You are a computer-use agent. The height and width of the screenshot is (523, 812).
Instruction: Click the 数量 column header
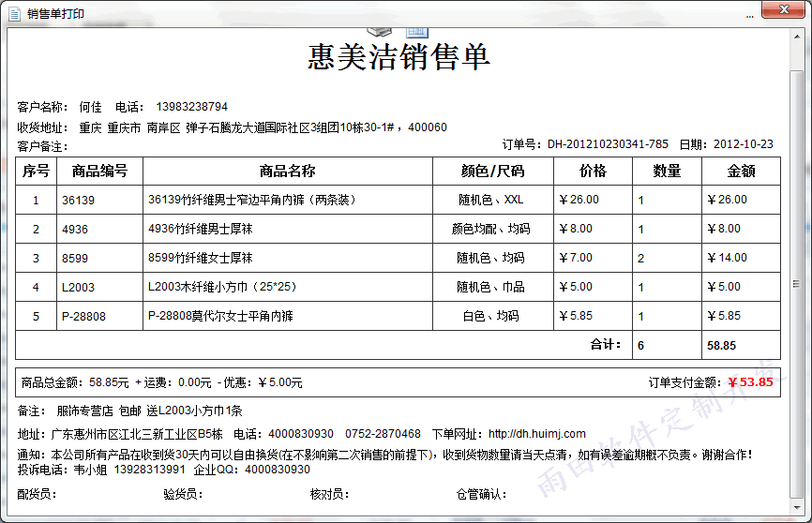click(667, 171)
